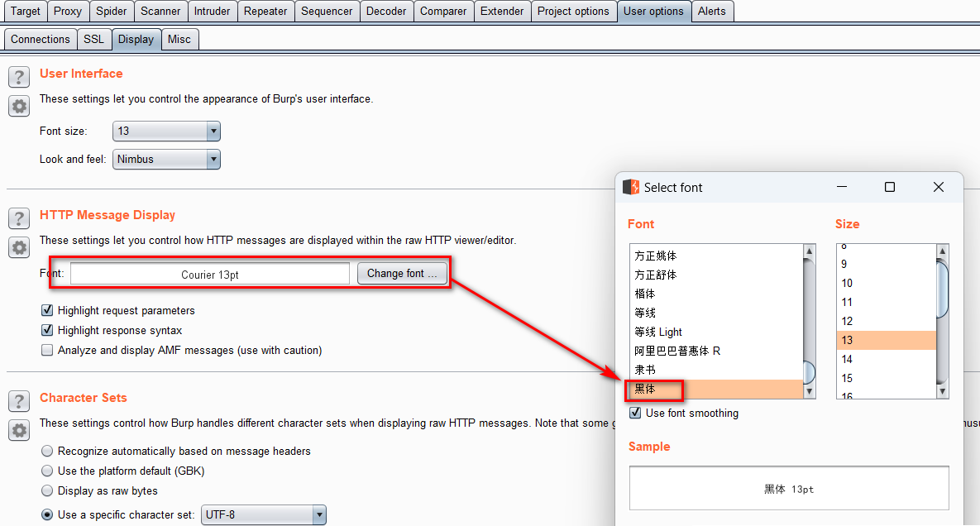The image size is (980, 526).
Task: Maximize the Select font dialog
Action: 890,187
